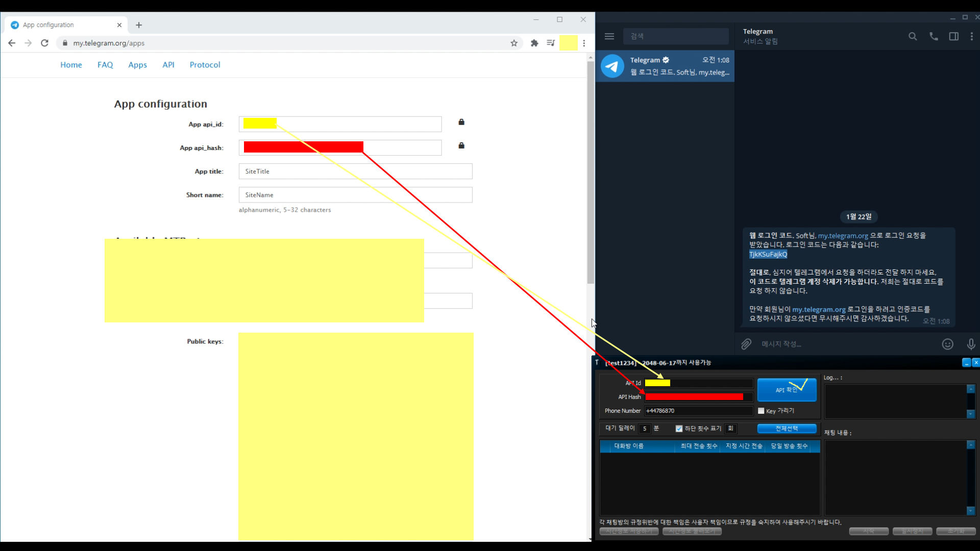Close the App configuration tab
The height and width of the screenshot is (551, 980).
(x=119, y=25)
